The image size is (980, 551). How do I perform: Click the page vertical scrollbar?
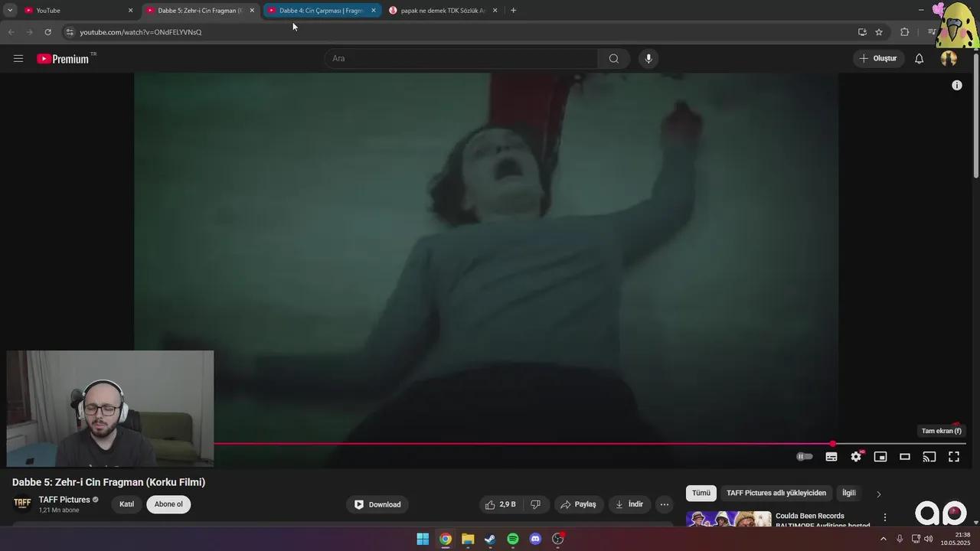click(x=975, y=115)
